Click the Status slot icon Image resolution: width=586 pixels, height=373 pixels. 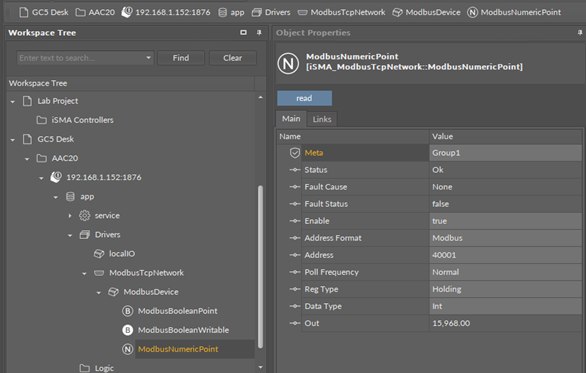tap(295, 170)
